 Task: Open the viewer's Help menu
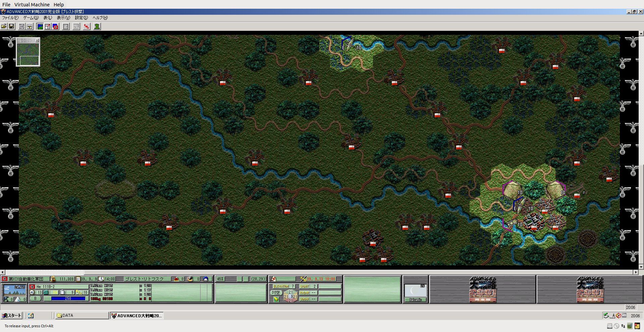[59, 4]
